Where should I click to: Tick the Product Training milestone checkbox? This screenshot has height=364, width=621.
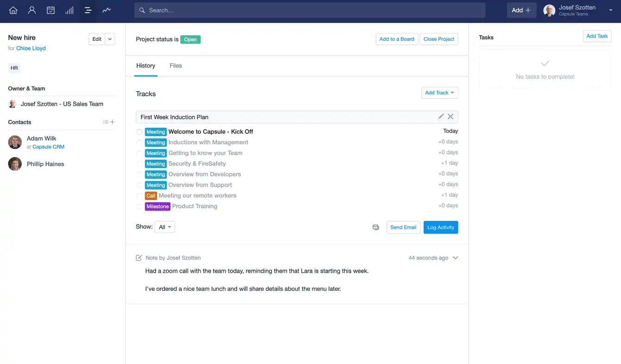(x=139, y=207)
